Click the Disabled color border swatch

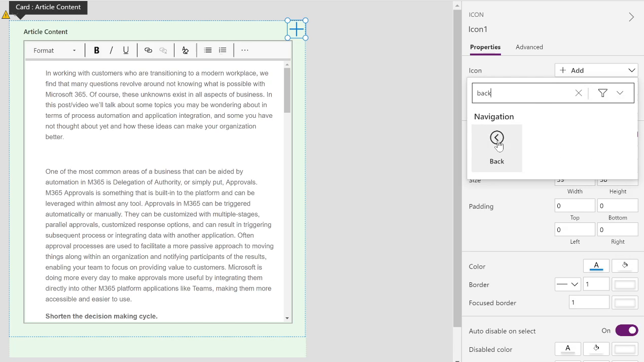[x=625, y=349]
